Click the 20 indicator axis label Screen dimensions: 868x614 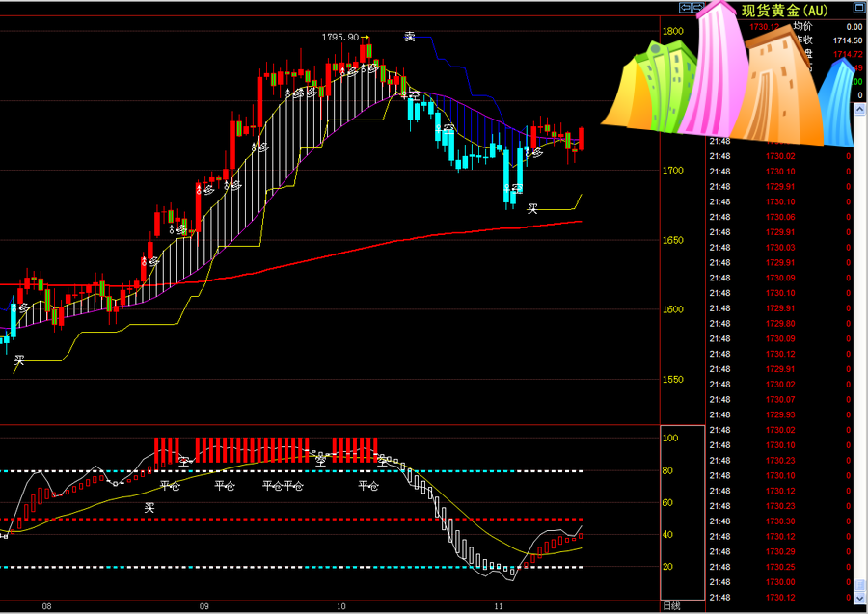point(668,567)
